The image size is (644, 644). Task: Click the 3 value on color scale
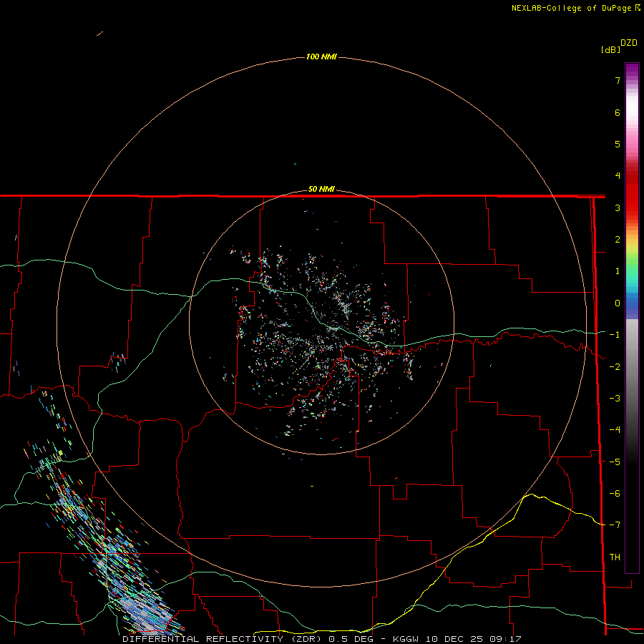point(618,208)
